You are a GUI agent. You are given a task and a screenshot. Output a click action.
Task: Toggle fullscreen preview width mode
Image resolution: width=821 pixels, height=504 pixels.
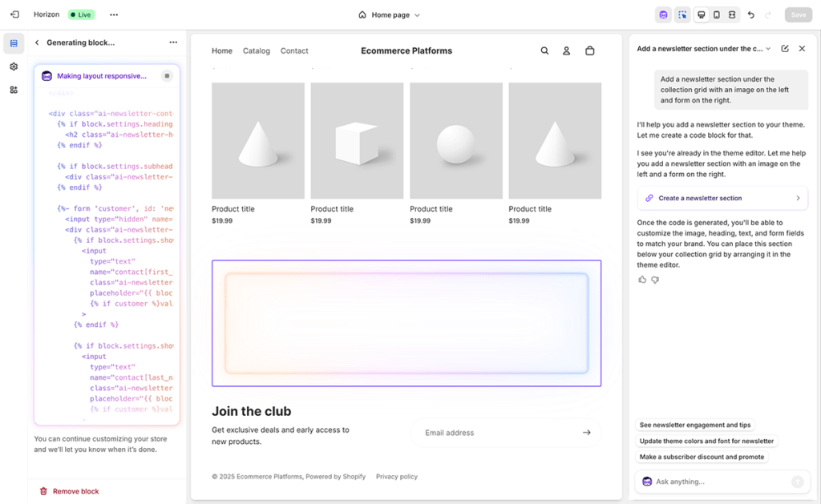(732, 14)
